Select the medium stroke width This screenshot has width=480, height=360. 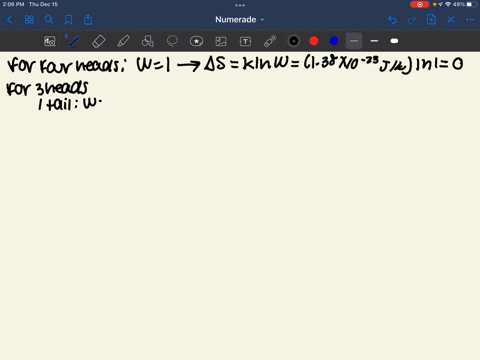pyautogui.click(x=374, y=41)
